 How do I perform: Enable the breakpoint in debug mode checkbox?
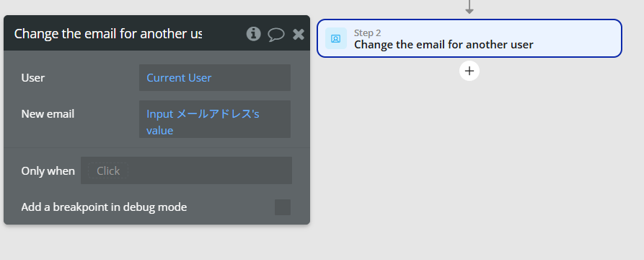point(283,207)
